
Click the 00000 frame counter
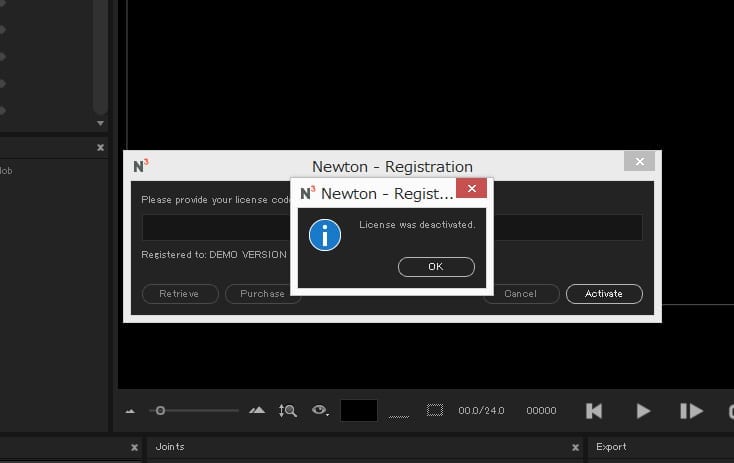(541, 411)
